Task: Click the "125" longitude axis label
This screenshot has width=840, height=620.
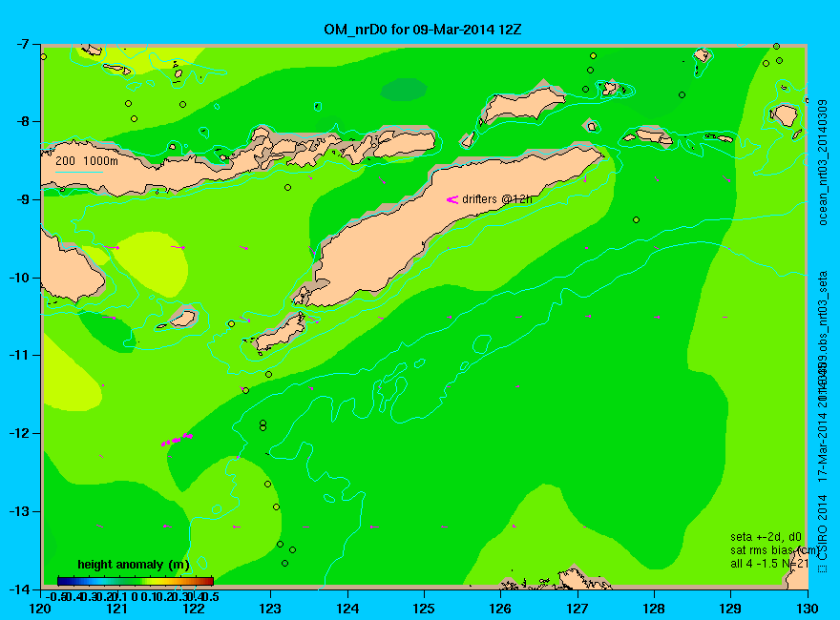Action: pyautogui.click(x=424, y=609)
